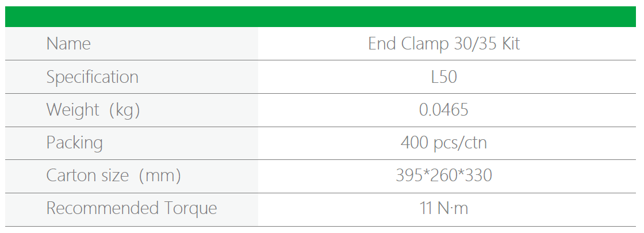Viewport: 644px width, 233px height.
Task: Click the word Weight in the table
Action: [x=73, y=110]
